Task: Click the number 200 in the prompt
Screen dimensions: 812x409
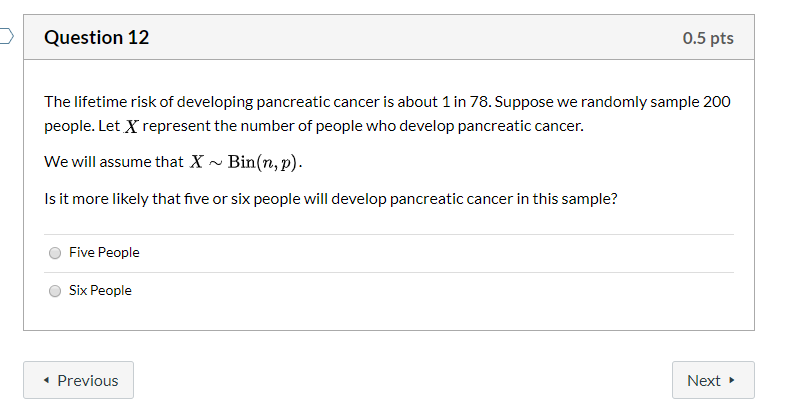Action: pos(716,101)
